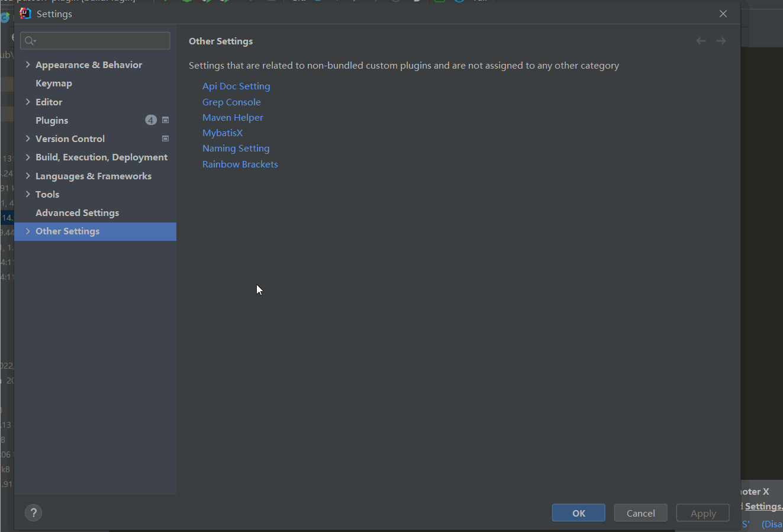Go back with the left arrow icon
Screen dimensions: 783x532
tap(701, 41)
